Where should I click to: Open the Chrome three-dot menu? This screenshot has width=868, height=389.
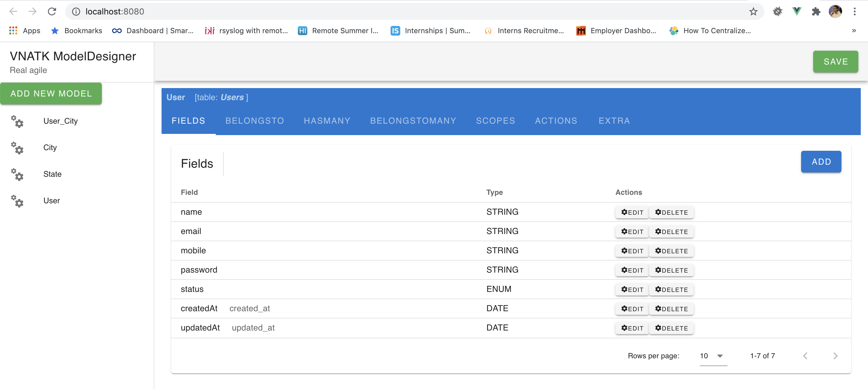pyautogui.click(x=854, y=11)
